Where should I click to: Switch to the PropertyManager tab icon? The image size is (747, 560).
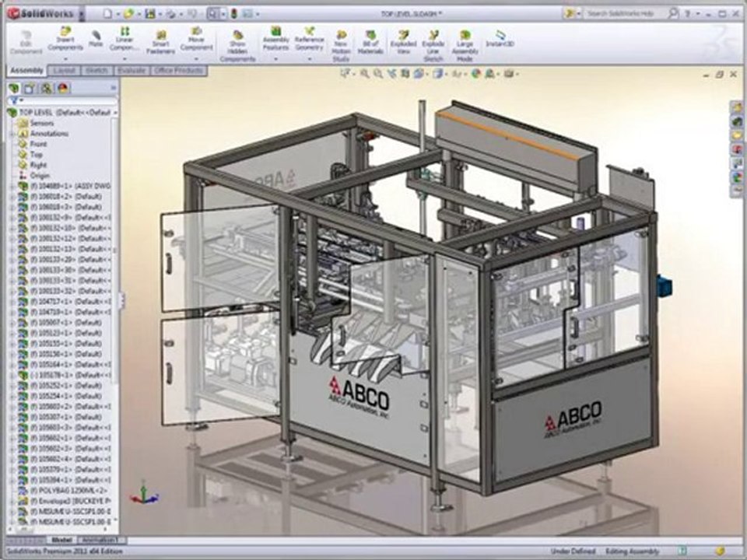(x=30, y=88)
